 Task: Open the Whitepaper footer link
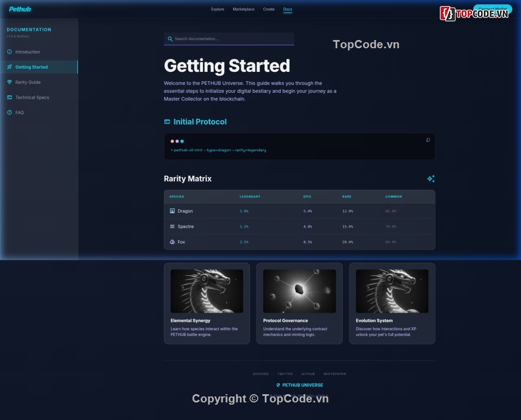(335, 374)
